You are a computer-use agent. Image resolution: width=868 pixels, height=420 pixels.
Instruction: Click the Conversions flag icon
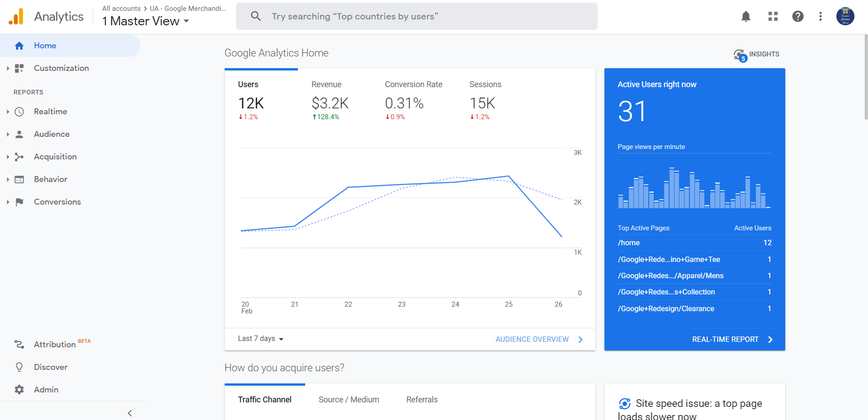(19, 202)
